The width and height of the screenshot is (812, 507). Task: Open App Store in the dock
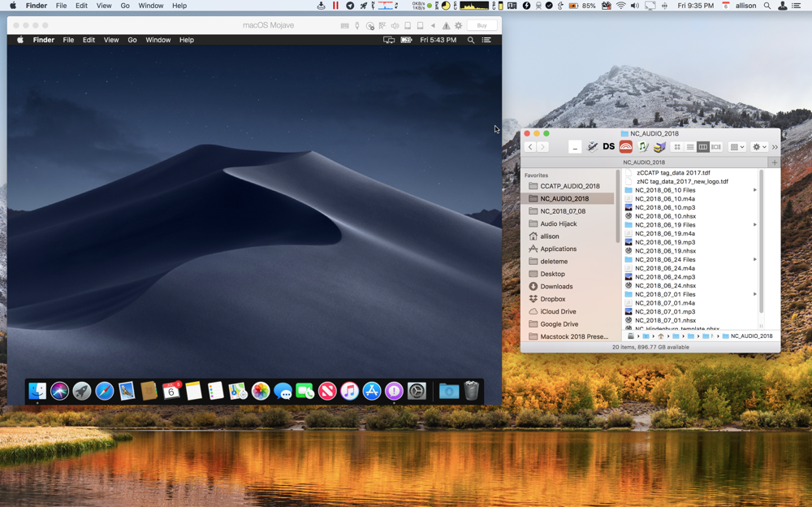[x=372, y=391]
